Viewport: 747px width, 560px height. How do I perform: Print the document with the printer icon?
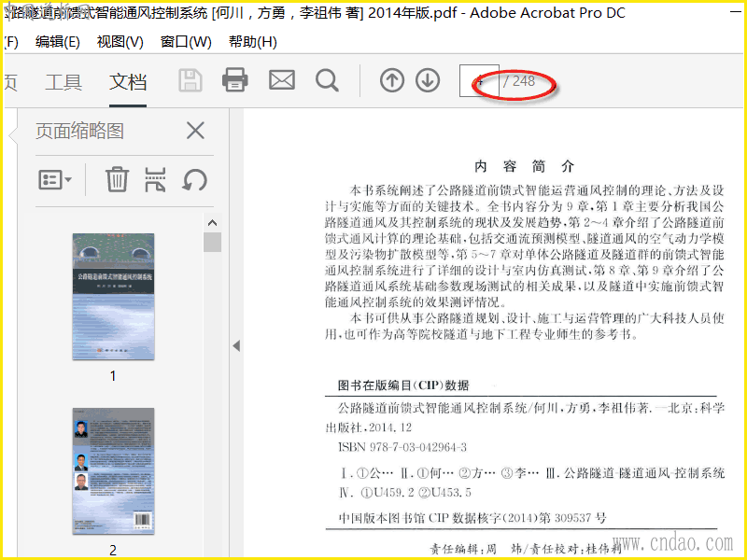pyautogui.click(x=235, y=79)
